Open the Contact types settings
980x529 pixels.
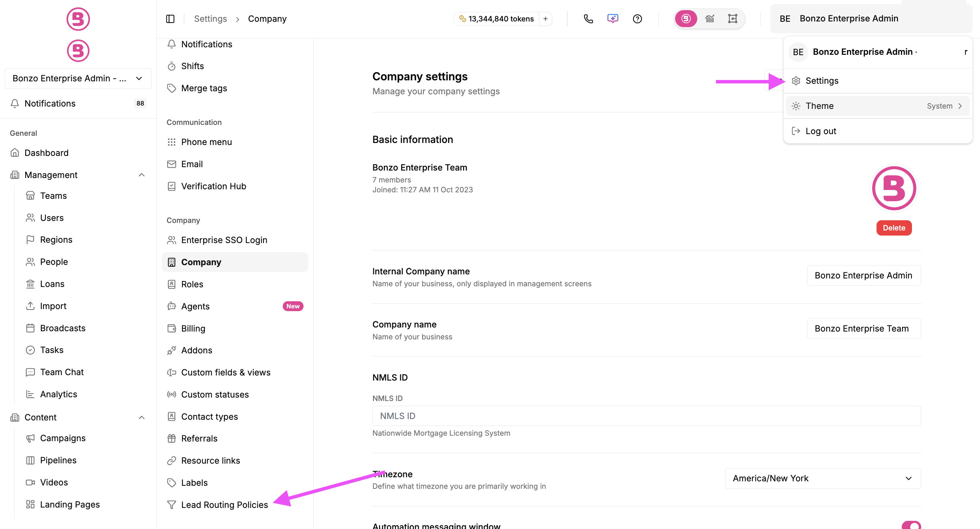click(x=235, y=417)
